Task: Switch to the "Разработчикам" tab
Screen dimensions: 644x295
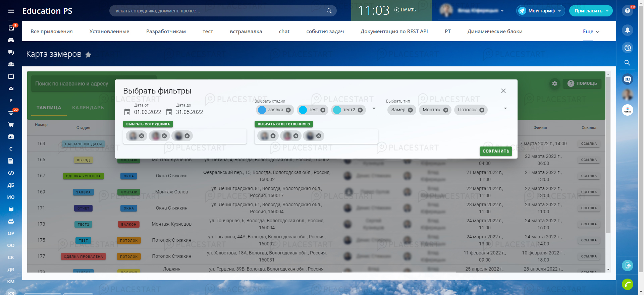Action: tap(166, 32)
